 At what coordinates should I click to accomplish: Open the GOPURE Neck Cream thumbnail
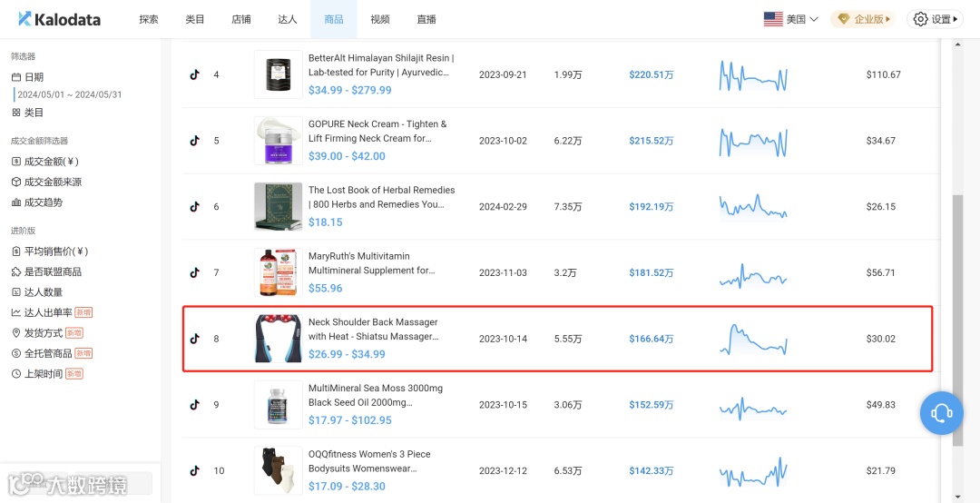click(279, 141)
